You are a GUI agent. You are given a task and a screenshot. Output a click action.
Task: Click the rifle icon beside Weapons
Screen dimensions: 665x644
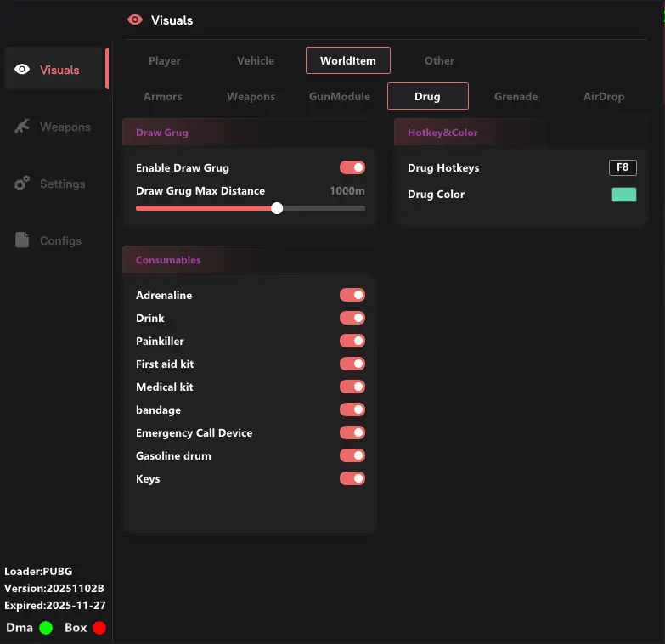23,127
